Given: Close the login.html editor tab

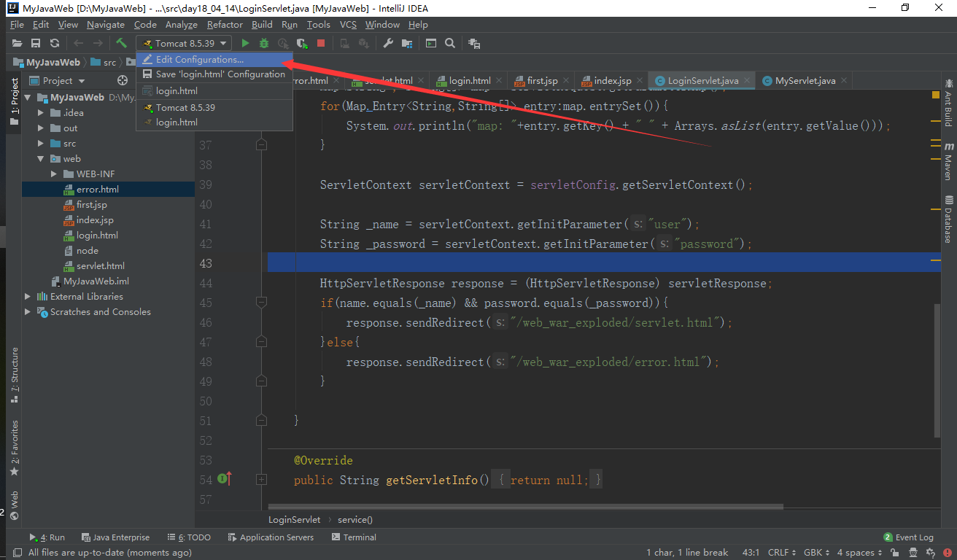Looking at the screenshot, I should pos(499,80).
